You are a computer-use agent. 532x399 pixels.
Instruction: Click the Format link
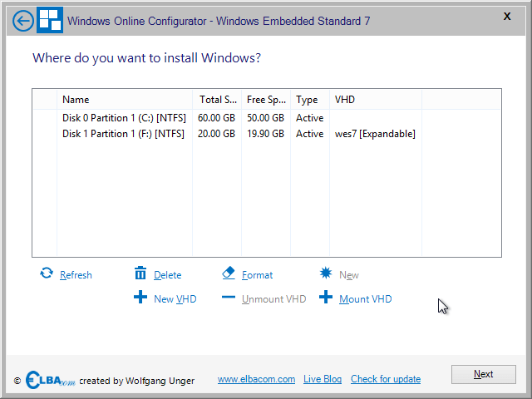pos(257,275)
